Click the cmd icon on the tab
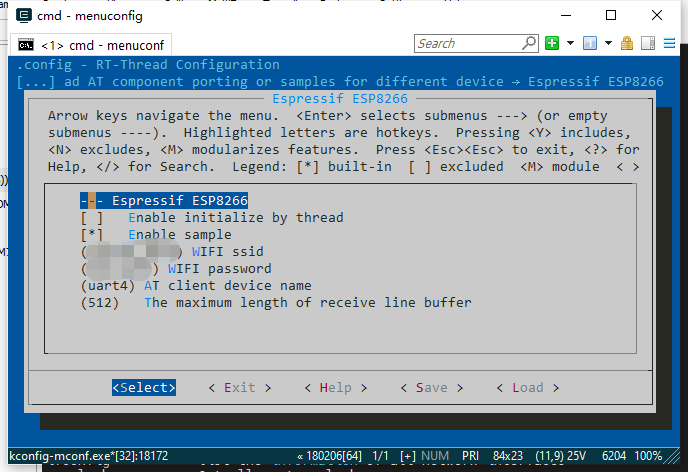 (26, 45)
